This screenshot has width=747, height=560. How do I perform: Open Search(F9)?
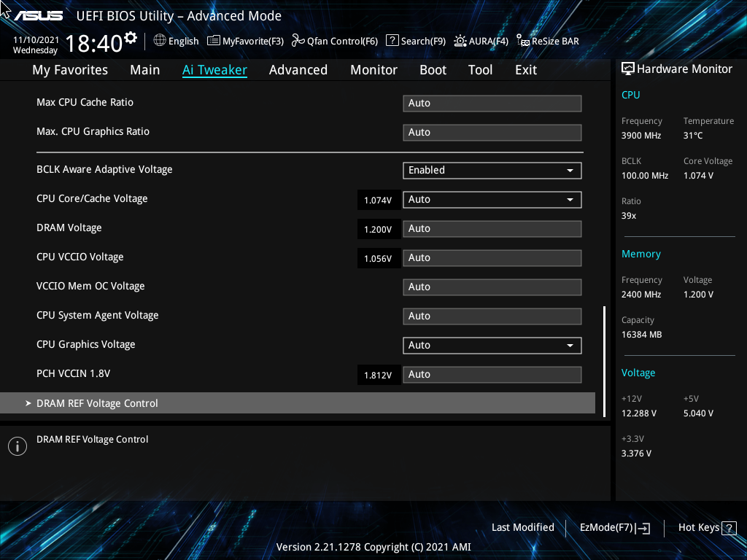click(x=416, y=41)
